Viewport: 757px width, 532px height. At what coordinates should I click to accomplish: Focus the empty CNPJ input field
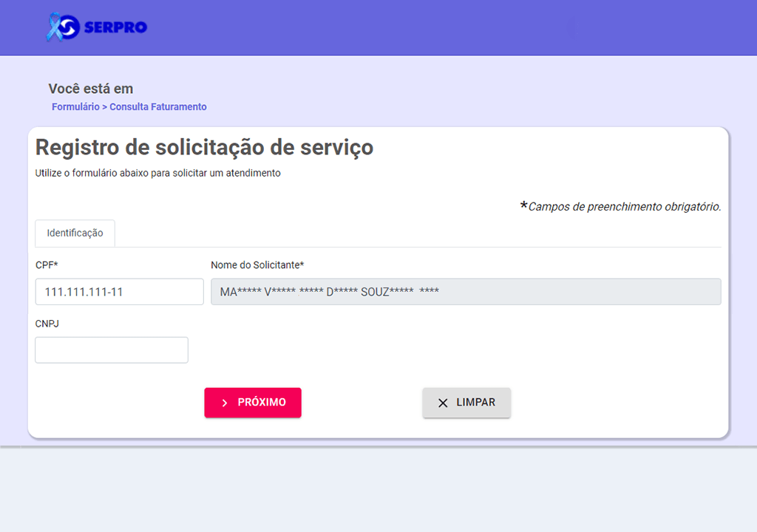(x=112, y=350)
